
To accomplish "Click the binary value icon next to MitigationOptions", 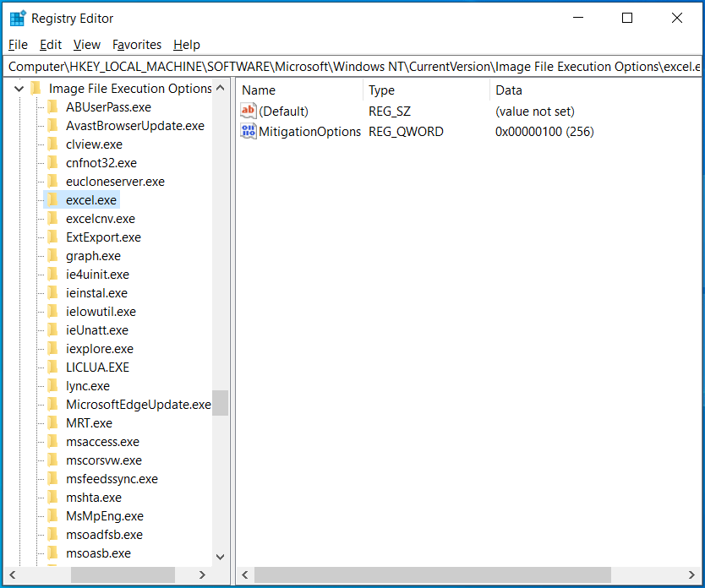I will pos(249,131).
